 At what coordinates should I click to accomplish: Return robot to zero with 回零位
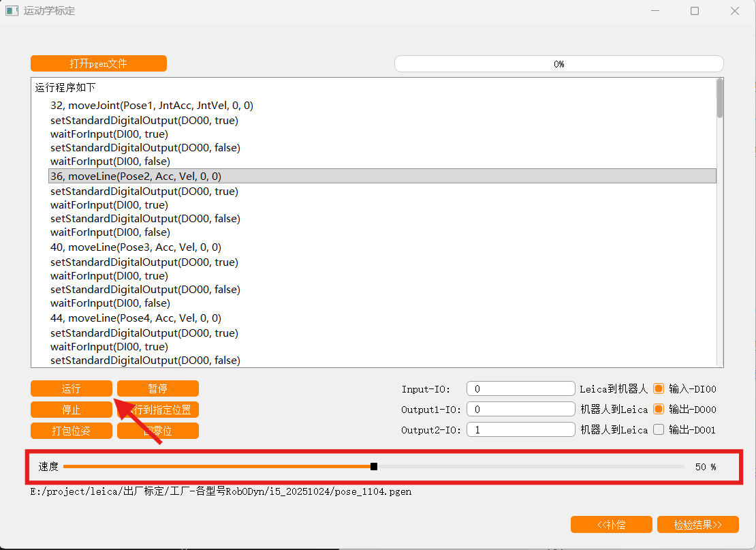coord(157,430)
